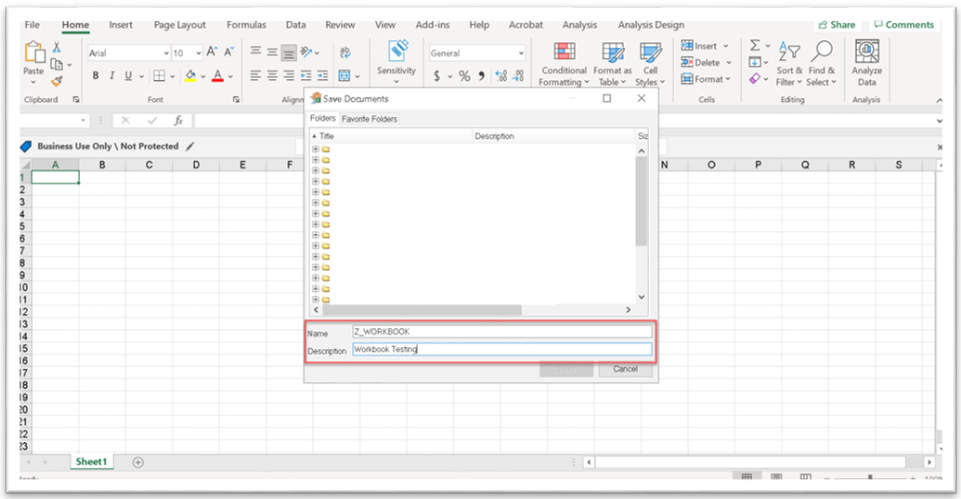Viewport: 961px width, 499px height.
Task: Click the red Font Color swatch
Action: (x=217, y=77)
